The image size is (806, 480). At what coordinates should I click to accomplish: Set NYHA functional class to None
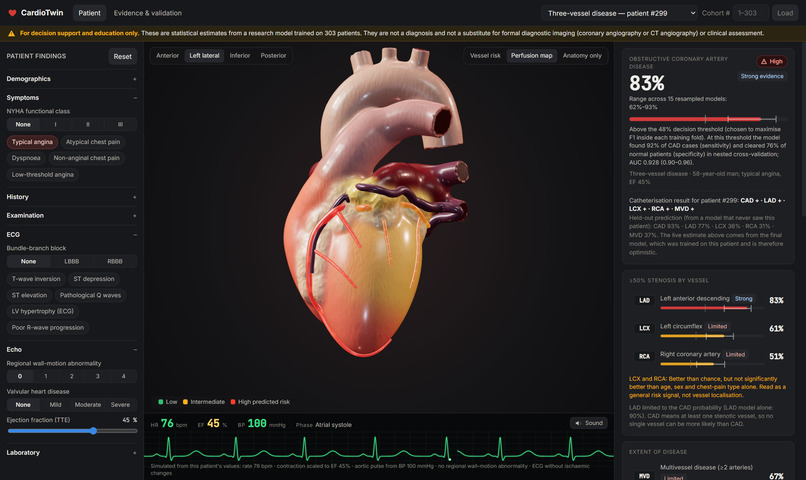23,124
